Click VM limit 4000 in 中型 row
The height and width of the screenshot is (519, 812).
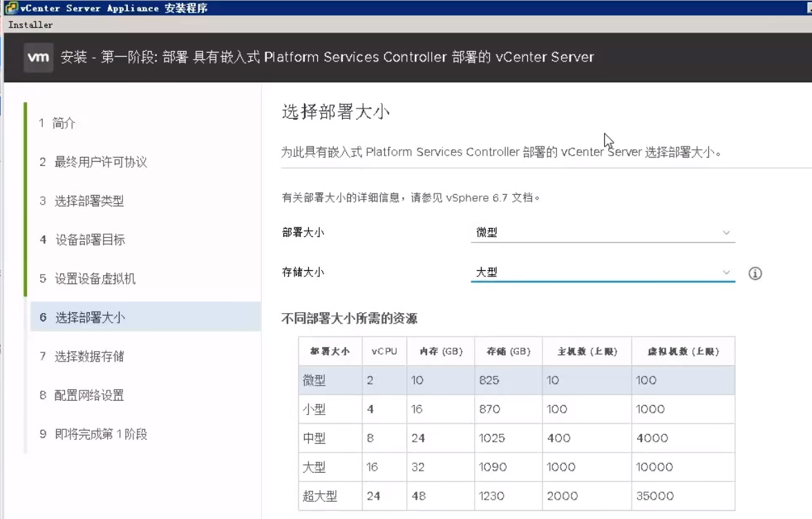pos(652,438)
